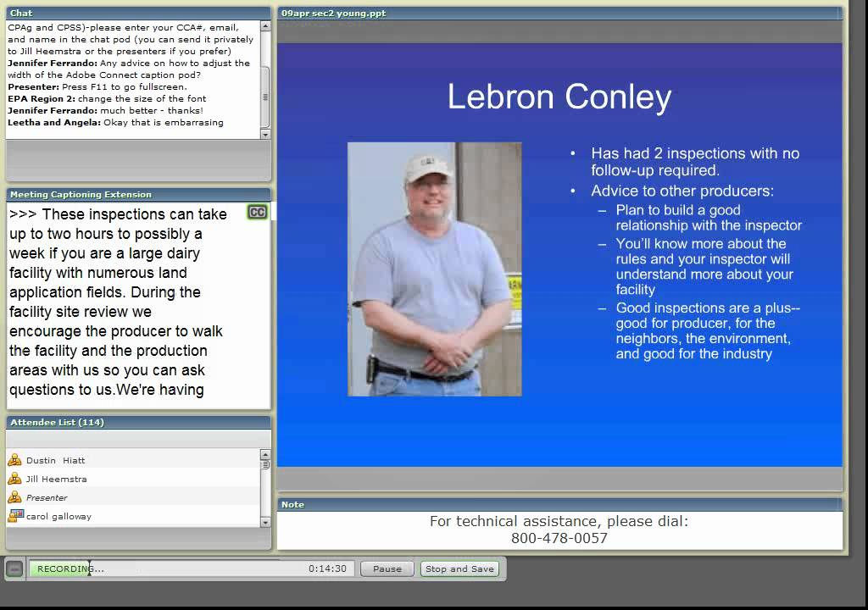This screenshot has width=868, height=610.
Task: Click the host icon beside Jill Heemstra
Action: pos(15,479)
